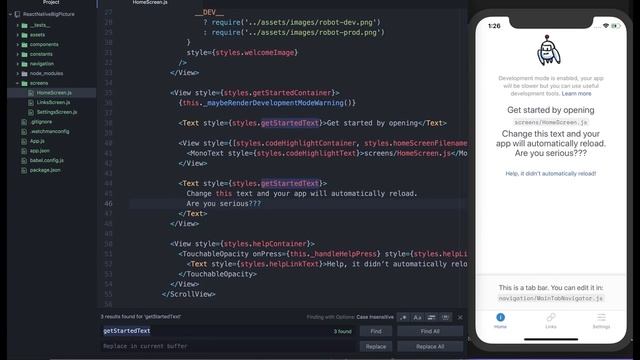
Task: Click the navigation folder icon
Action: pos(24,64)
